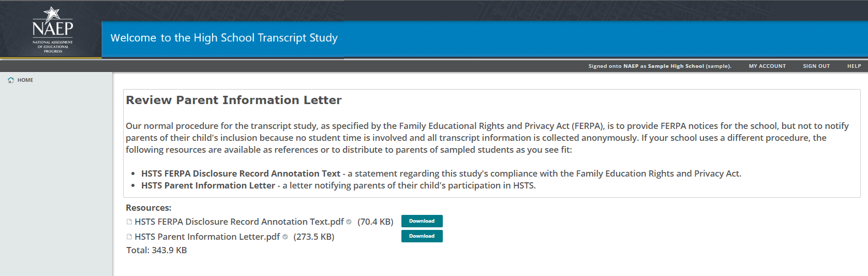Open HSTS Parent Information Letter.pdf link

pyautogui.click(x=207, y=237)
